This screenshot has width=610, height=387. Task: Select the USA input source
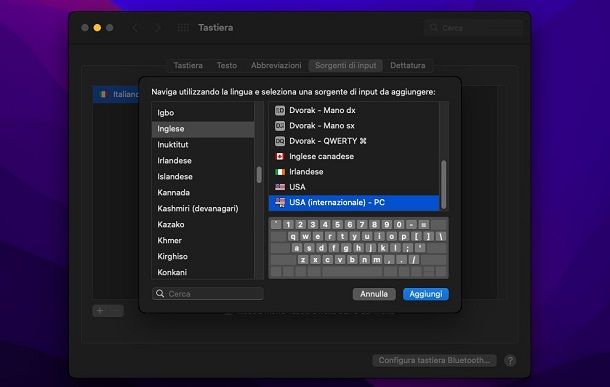pos(354,187)
